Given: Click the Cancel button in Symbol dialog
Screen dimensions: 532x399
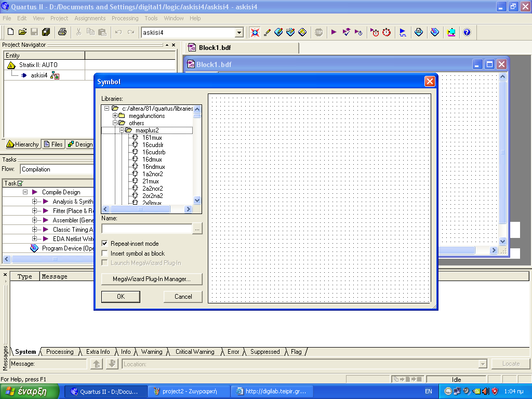Looking at the screenshot, I should (x=183, y=297).
